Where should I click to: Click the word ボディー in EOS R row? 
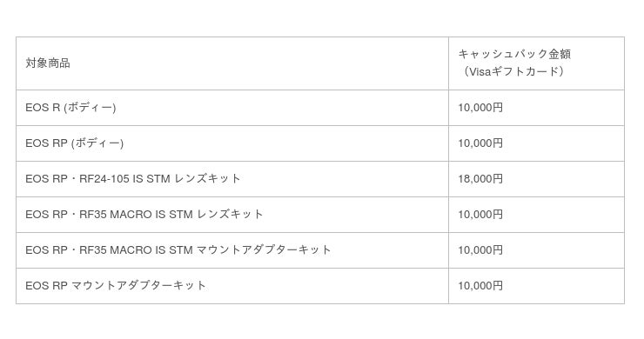(x=90, y=108)
